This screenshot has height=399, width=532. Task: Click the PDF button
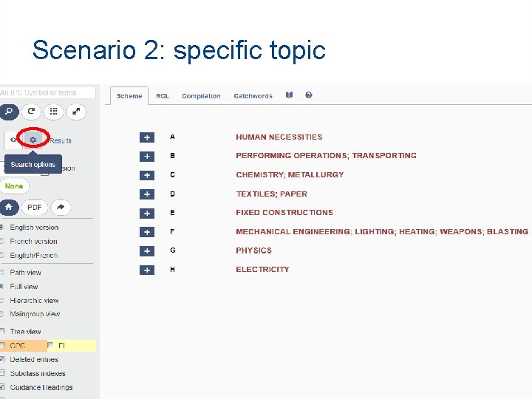35,208
